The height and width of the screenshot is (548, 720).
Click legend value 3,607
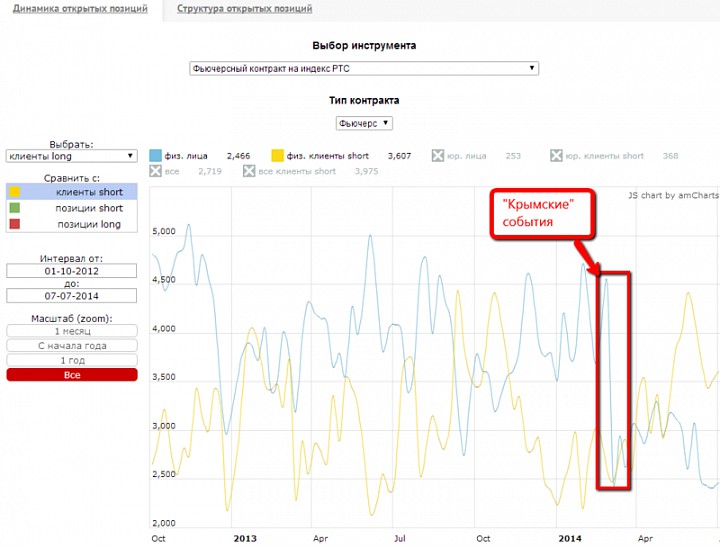point(399,156)
